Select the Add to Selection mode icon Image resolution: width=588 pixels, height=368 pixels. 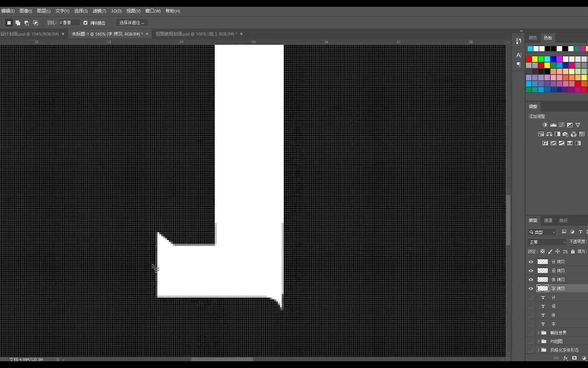tap(18, 23)
